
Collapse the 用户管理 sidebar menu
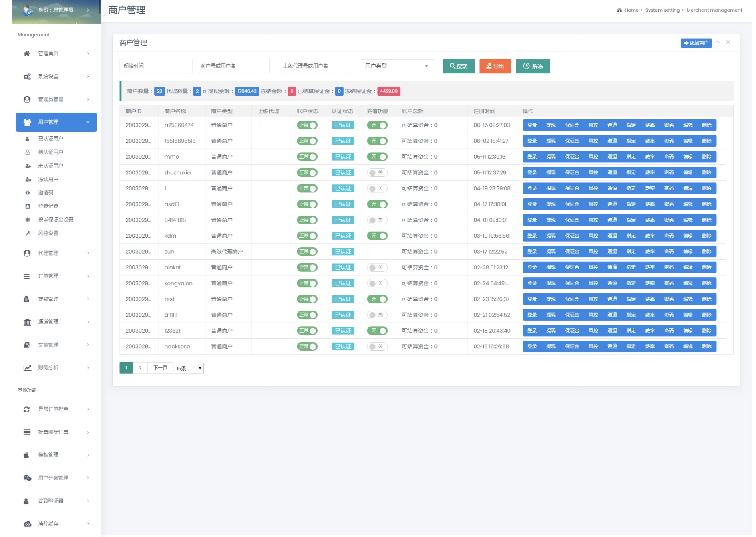88,122
